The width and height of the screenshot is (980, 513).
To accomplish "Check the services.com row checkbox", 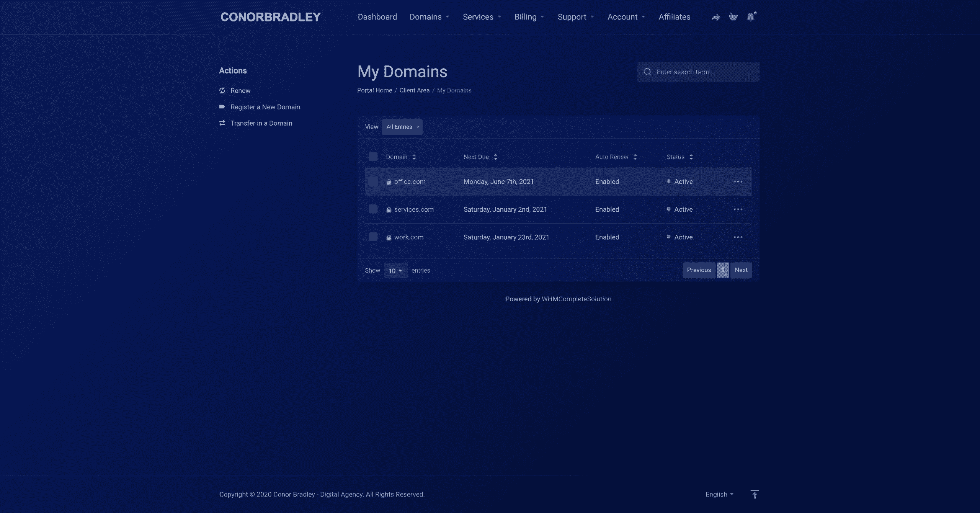I will point(373,209).
